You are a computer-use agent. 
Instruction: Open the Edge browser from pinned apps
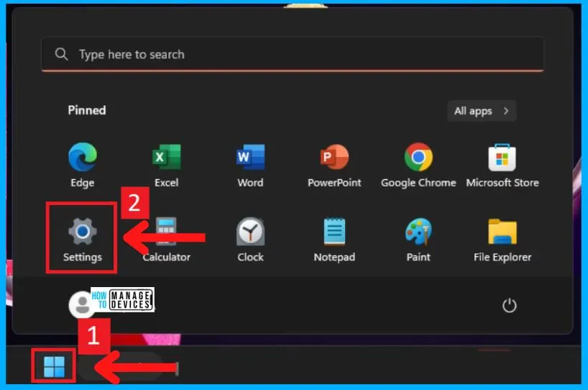83,164
